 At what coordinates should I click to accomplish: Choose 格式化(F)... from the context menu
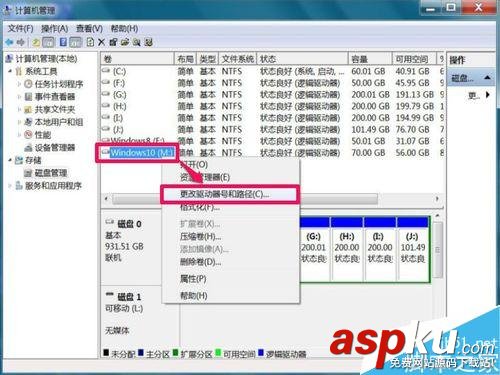(230, 207)
